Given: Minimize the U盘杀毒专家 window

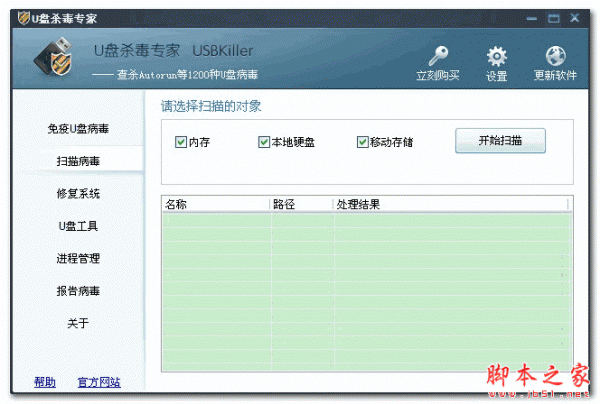Looking at the screenshot, I should 532,18.
